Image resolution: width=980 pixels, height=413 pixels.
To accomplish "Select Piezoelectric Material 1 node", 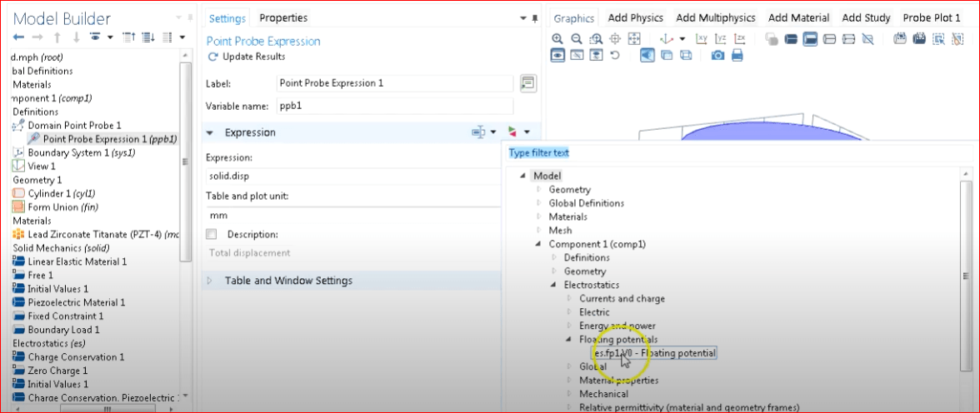I will [77, 302].
